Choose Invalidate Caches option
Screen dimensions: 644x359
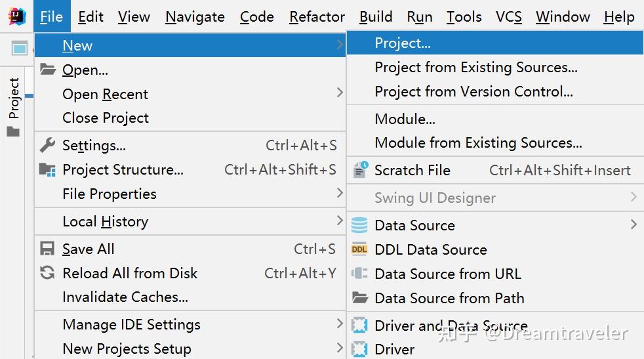tap(125, 297)
